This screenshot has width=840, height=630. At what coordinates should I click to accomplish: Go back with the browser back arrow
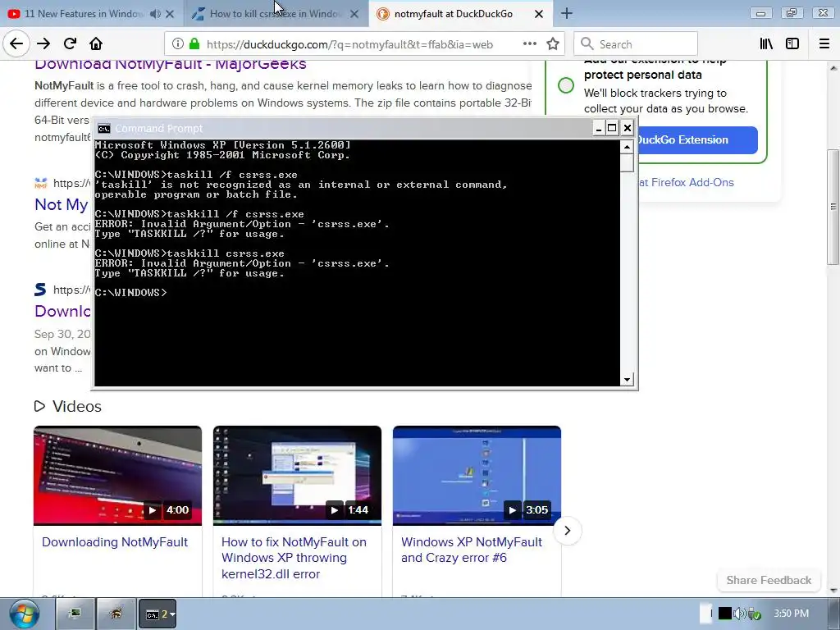click(16, 44)
